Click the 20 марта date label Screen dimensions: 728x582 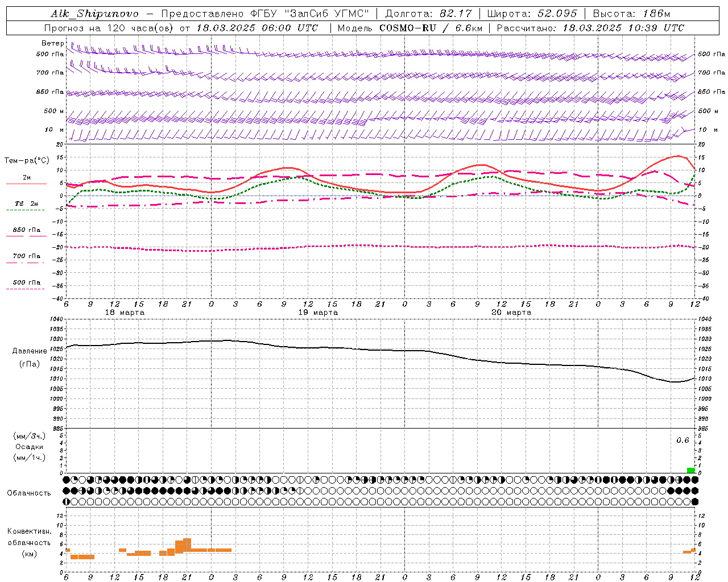click(x=511, y=313)
